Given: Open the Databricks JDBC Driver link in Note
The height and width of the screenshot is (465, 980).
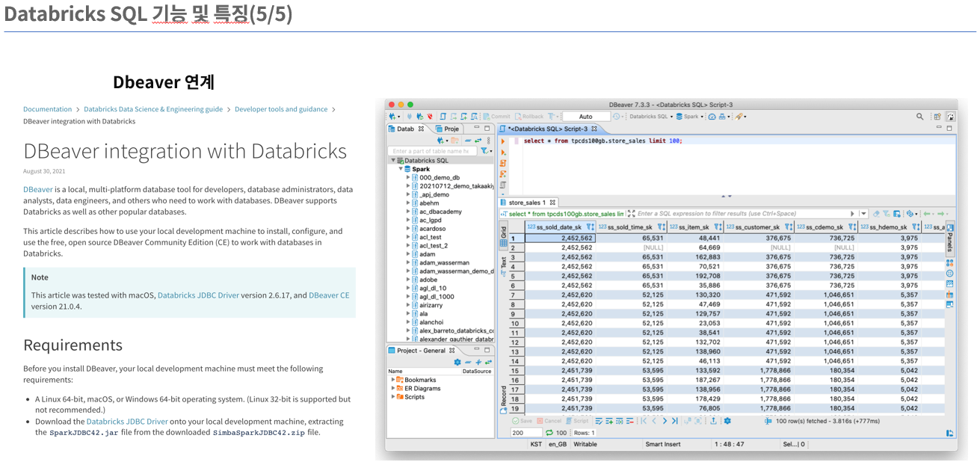Looking at the screenshot, I should click(198, 295).
